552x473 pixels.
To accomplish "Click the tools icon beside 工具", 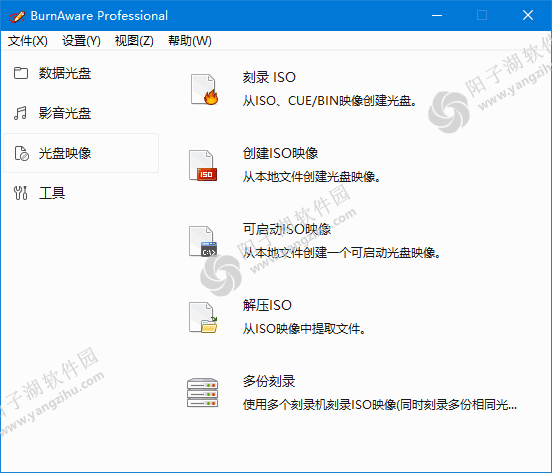I will (20, 193).
